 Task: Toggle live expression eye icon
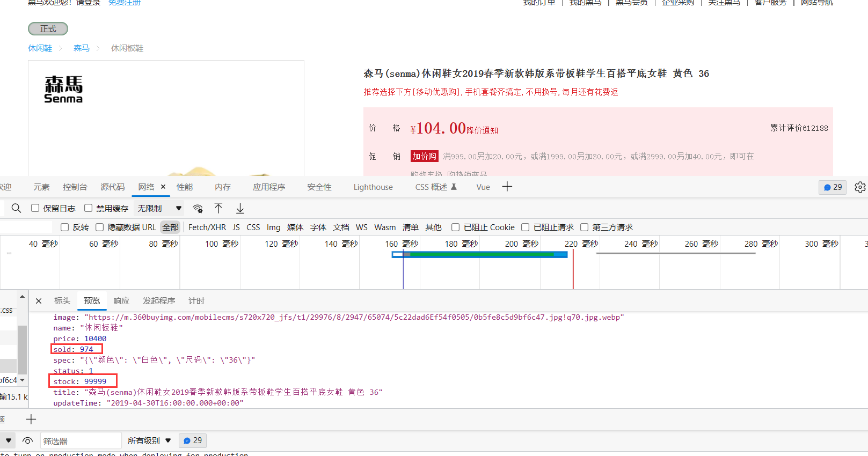pos(28,441)
